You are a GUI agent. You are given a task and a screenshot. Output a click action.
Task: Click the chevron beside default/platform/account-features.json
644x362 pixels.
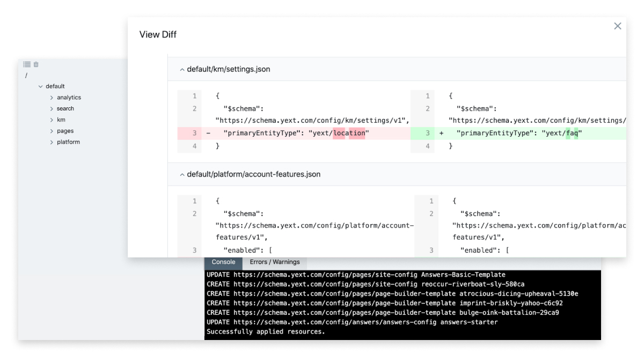182,174
